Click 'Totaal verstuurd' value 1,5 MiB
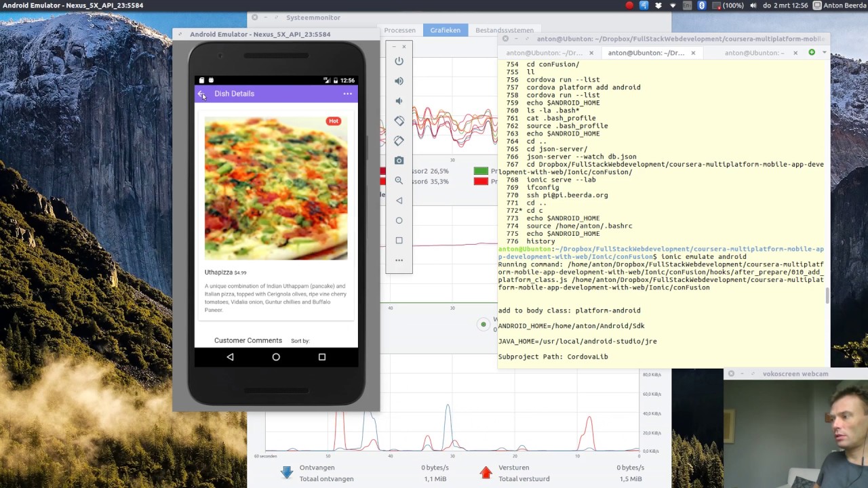The height and width of the screenshot is (488, 868). pos(631,479)
